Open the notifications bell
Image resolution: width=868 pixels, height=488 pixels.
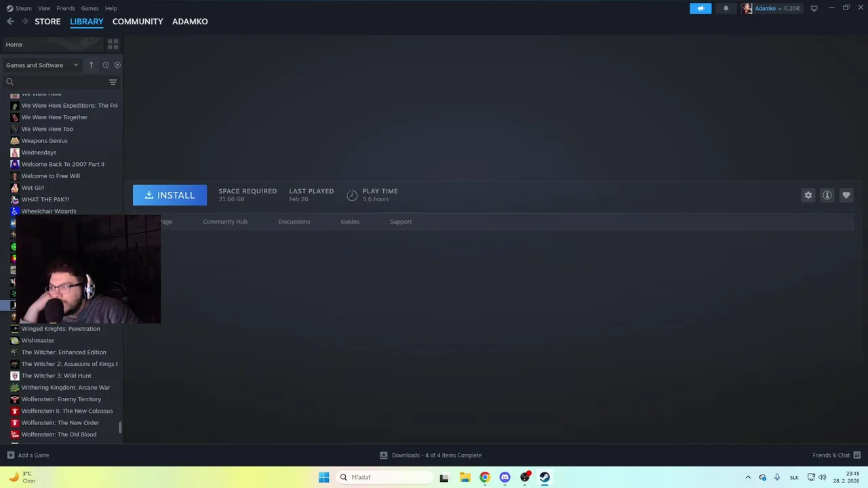pos(726,8)
